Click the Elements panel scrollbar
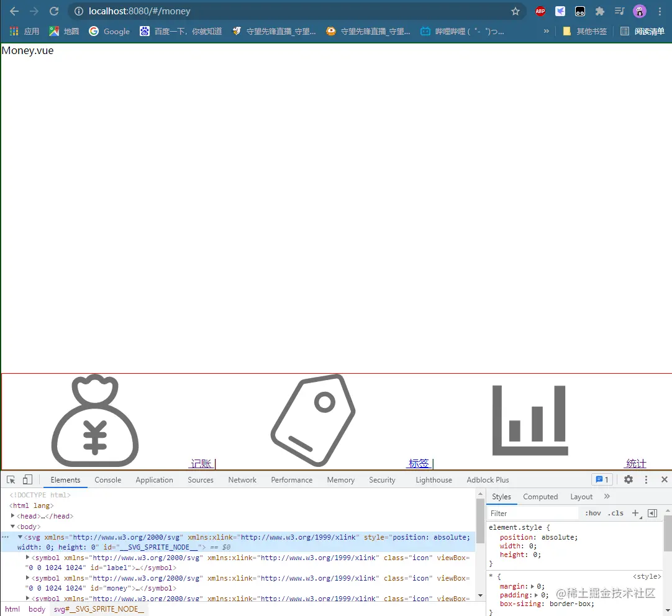This screenshot has width=672, height=616. coord(480,521)
